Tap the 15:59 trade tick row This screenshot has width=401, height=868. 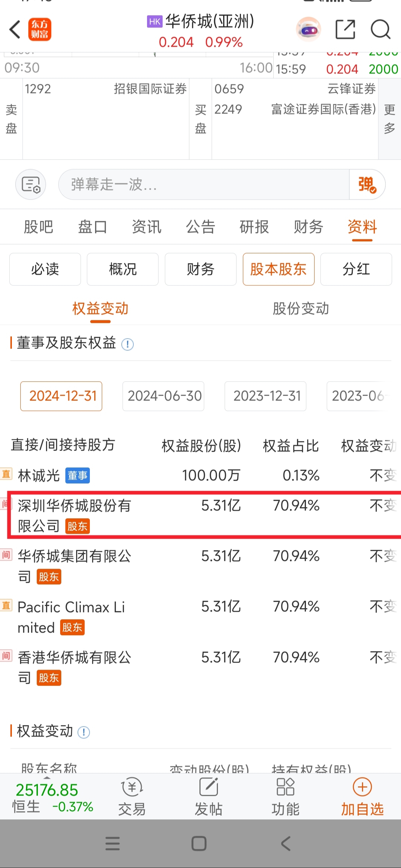[337, 69]
